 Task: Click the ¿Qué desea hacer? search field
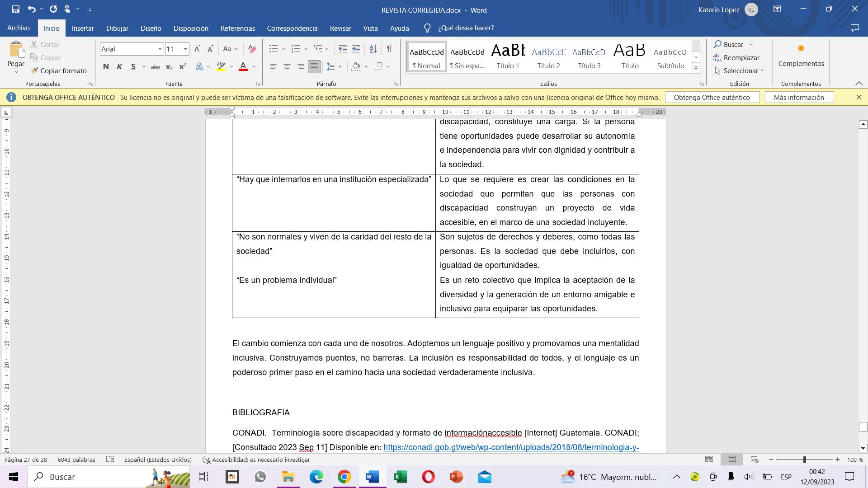point(466,28)
